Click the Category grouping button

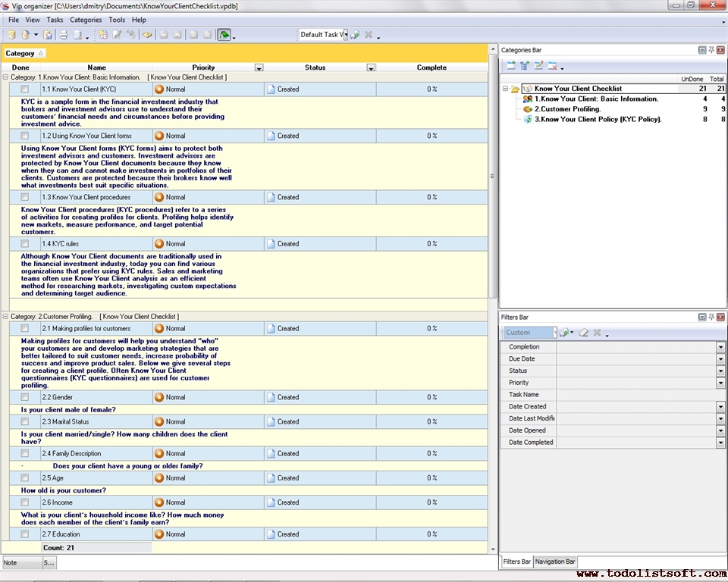pos(24,53)
